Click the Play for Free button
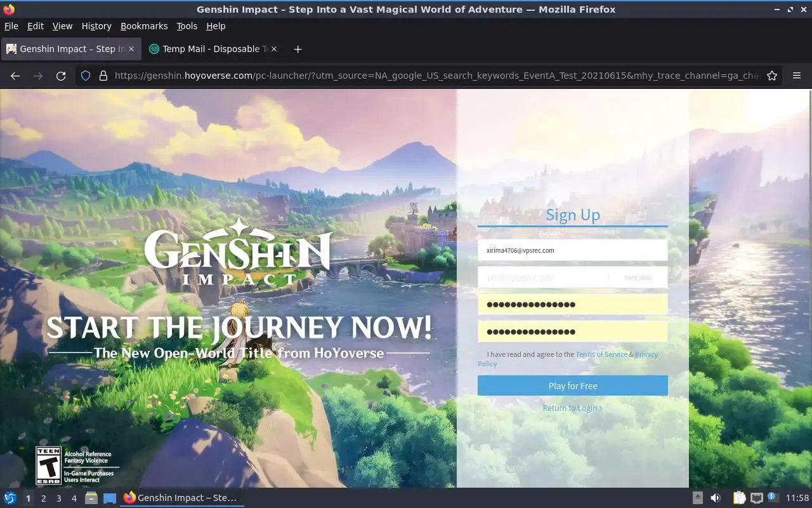 (573, 385)
